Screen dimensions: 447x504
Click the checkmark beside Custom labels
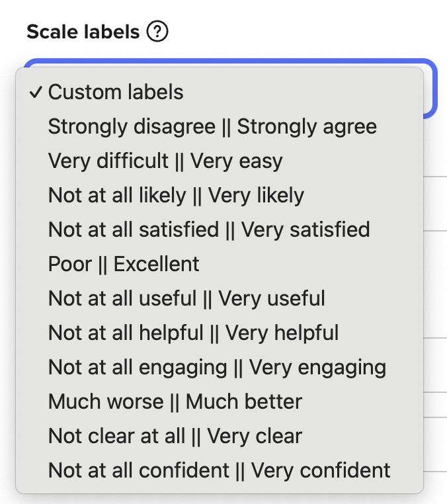(x=35, y=92)
